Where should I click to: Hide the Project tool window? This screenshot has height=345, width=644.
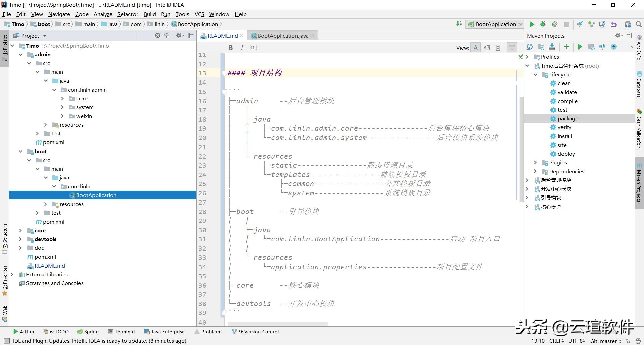(x=191, y=35)
